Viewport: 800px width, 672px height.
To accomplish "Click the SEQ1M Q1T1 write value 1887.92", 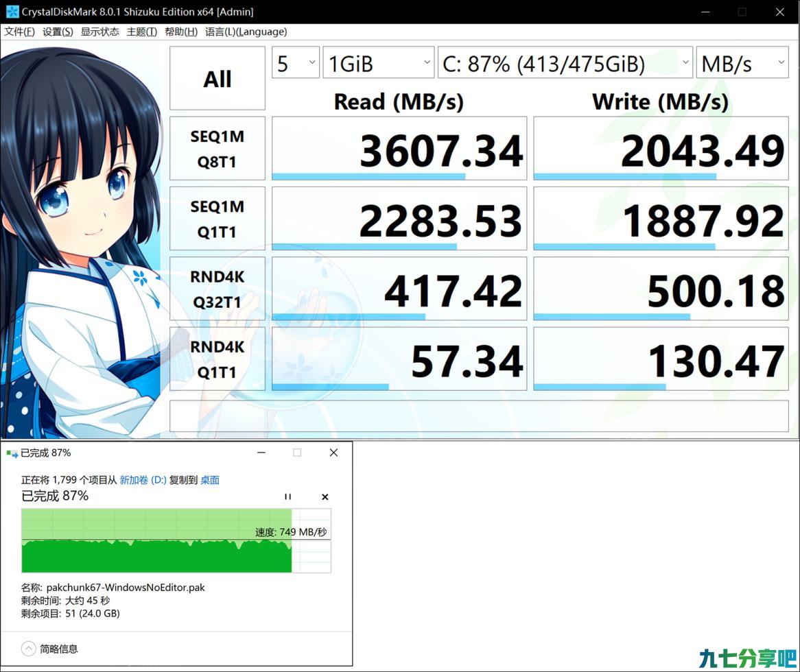I will [661, 219].
